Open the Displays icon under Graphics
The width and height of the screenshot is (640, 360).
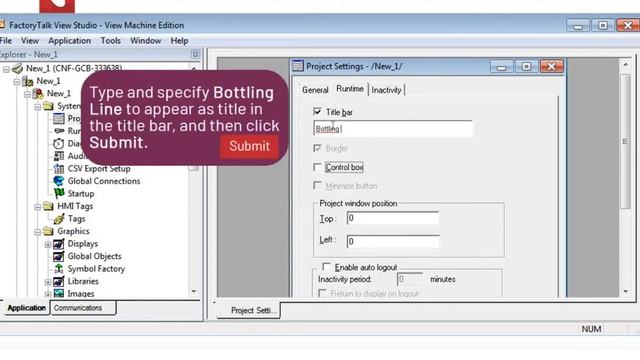click(59, 244)
